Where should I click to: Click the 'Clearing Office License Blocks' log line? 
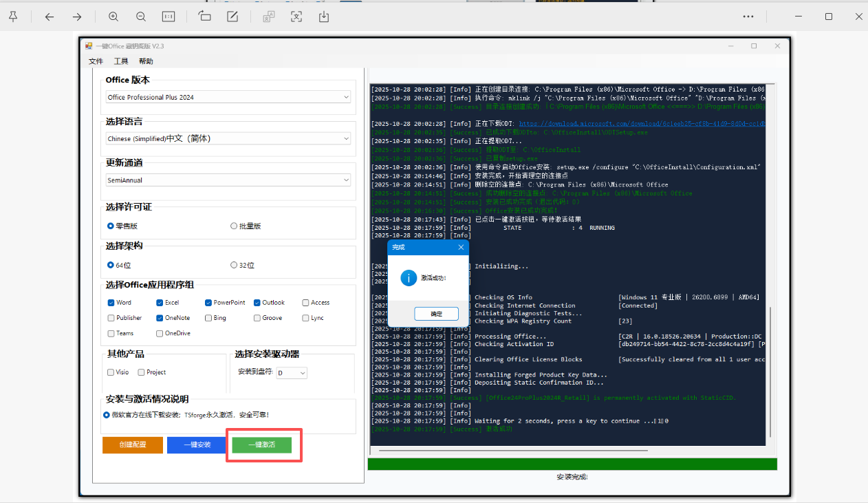(x=528, y=359)
